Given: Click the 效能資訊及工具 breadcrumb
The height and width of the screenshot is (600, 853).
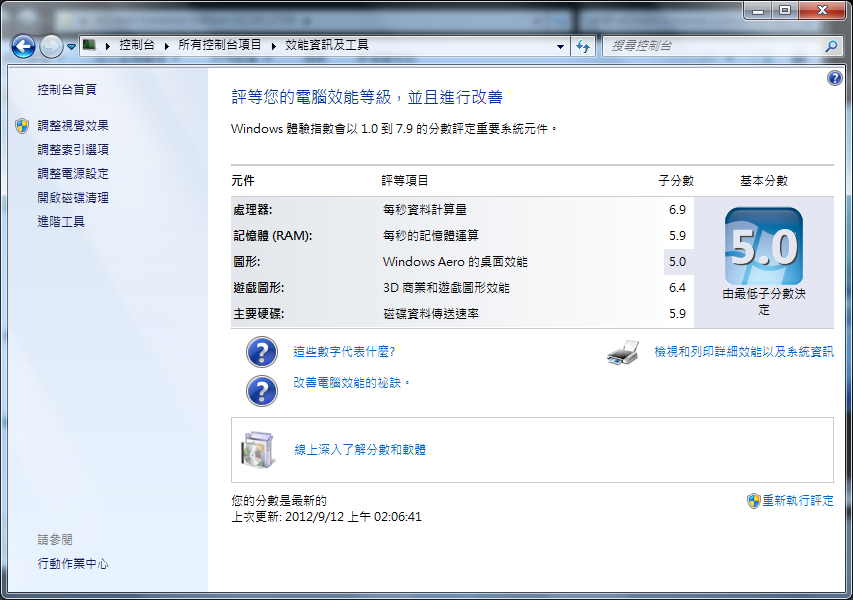Looking at the screenshot, I should (x=327, y=45).
